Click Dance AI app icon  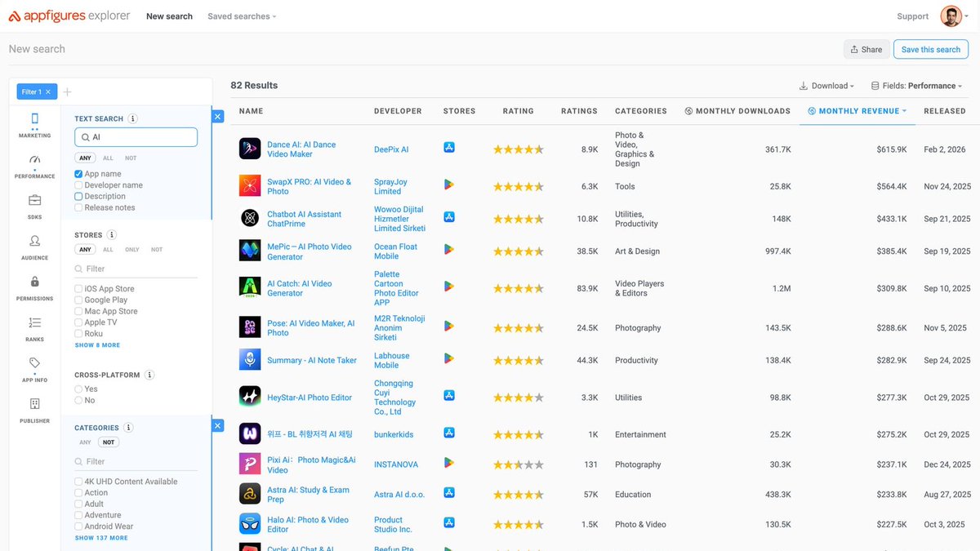(x=250, y=149)
